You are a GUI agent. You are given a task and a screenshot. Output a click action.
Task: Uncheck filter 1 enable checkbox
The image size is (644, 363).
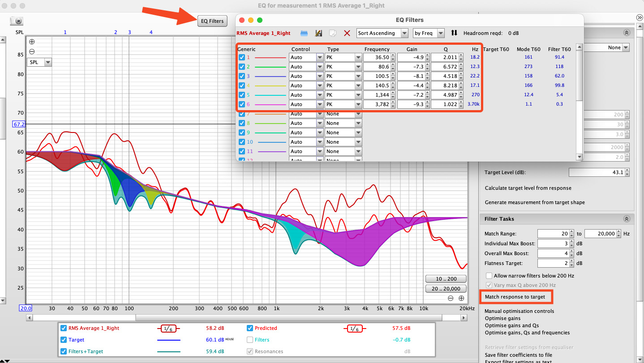(x=242, y=57)
